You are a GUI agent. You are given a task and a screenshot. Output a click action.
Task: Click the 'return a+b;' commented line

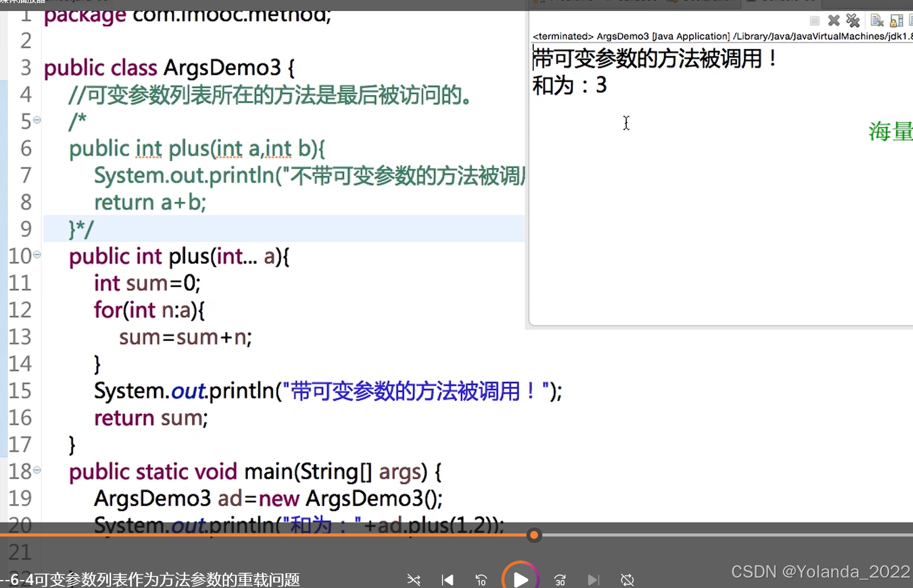pyautogui.click(x=150, y=202)
